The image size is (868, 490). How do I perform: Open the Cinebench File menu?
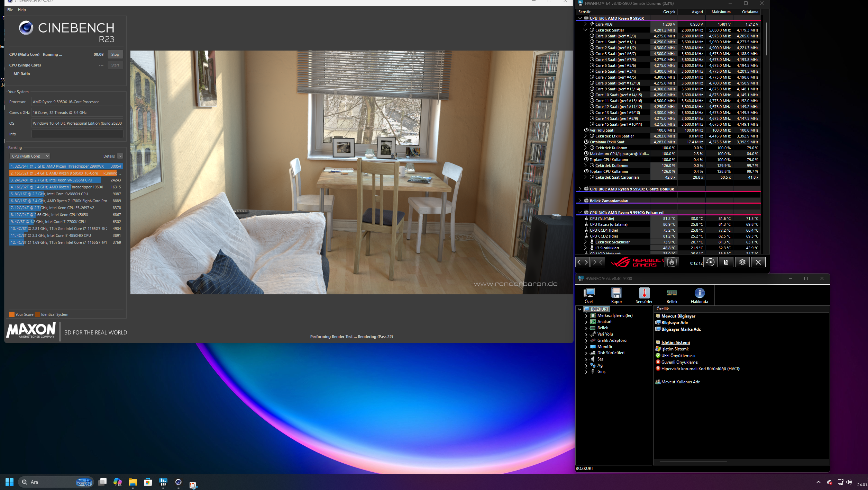[x=10, y=10]
